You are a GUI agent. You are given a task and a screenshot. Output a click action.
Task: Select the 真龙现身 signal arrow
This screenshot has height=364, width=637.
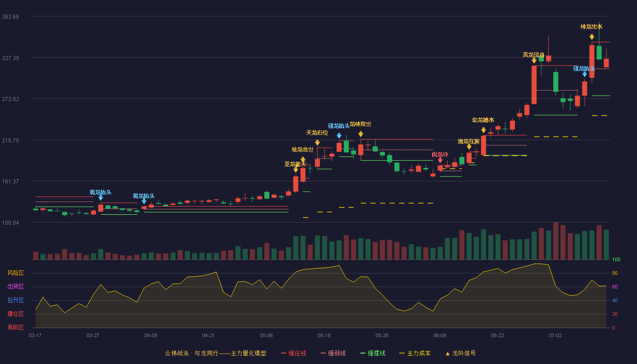(x=534, y=61)
